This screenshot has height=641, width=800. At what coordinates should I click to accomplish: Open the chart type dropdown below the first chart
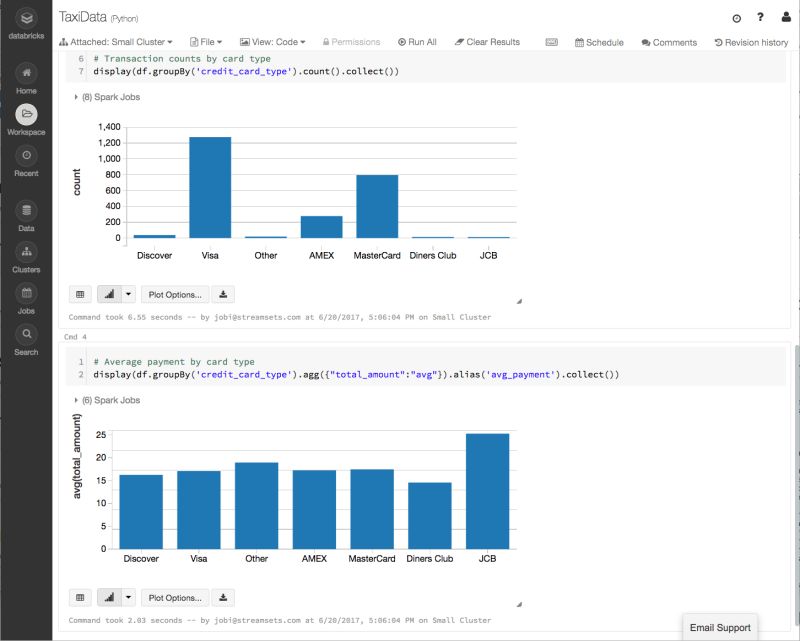point(129,293)
